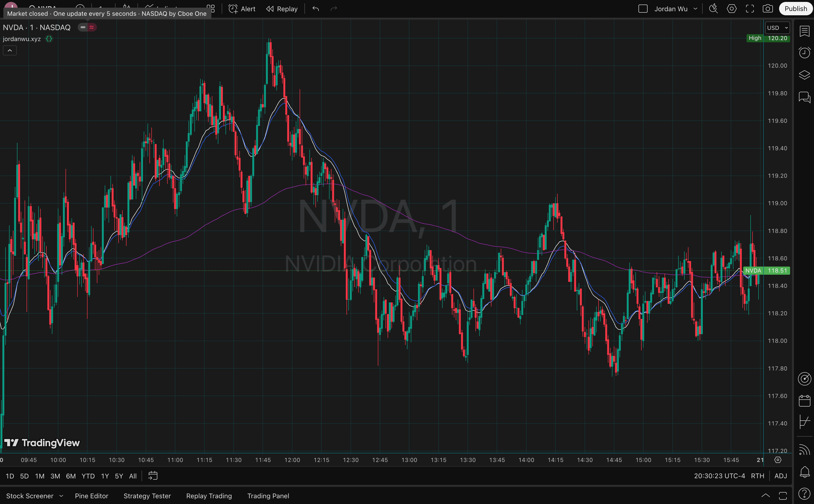Collapse the indicator legend chevron

pos(10,51)
